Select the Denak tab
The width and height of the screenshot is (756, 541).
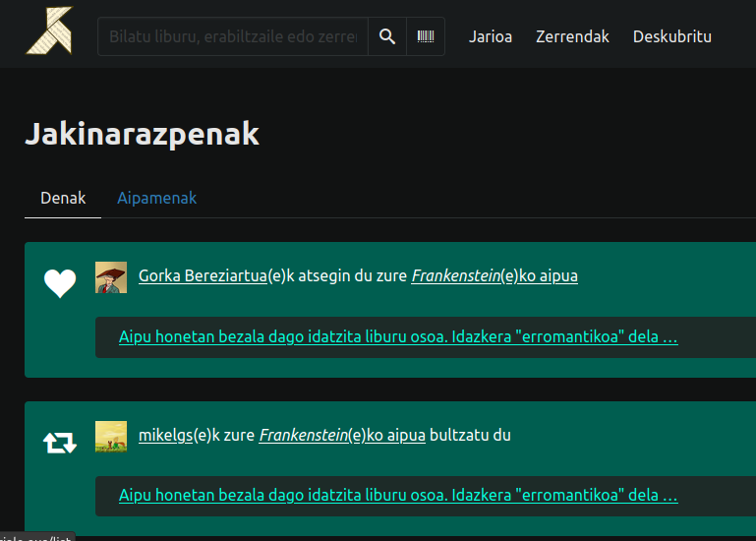63,198
